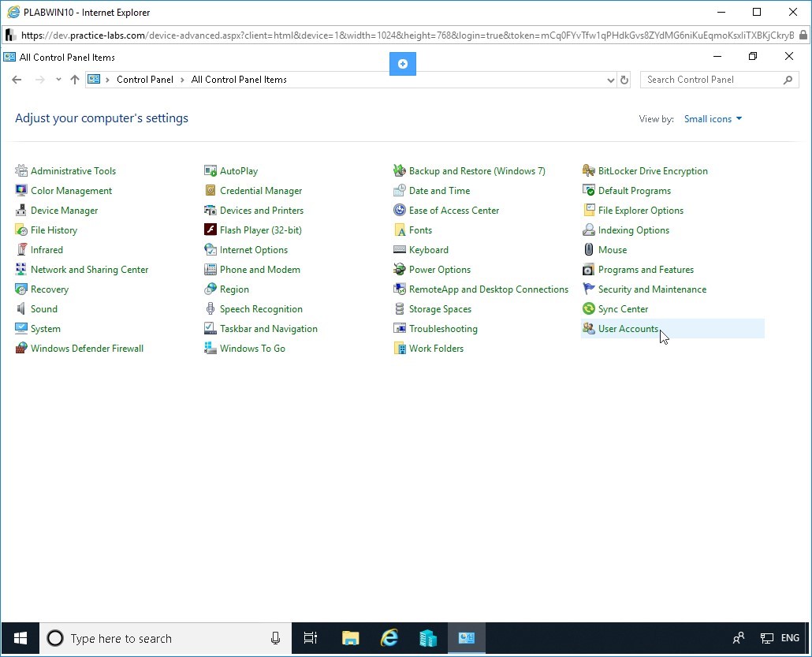812x657 pixels.
Task: Open the Network and Sharing Center icon
Action: (21, 269)
